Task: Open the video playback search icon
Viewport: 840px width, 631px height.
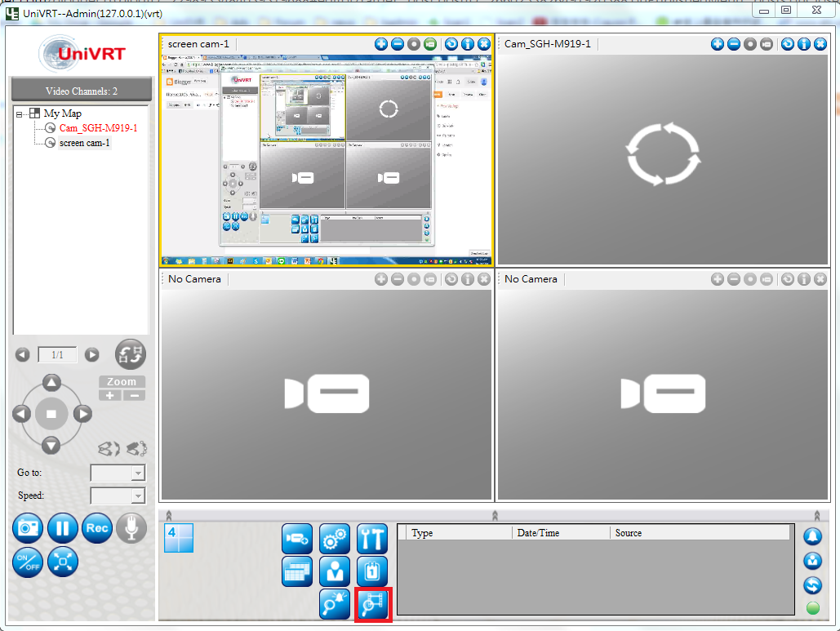Action: point(373,605)
